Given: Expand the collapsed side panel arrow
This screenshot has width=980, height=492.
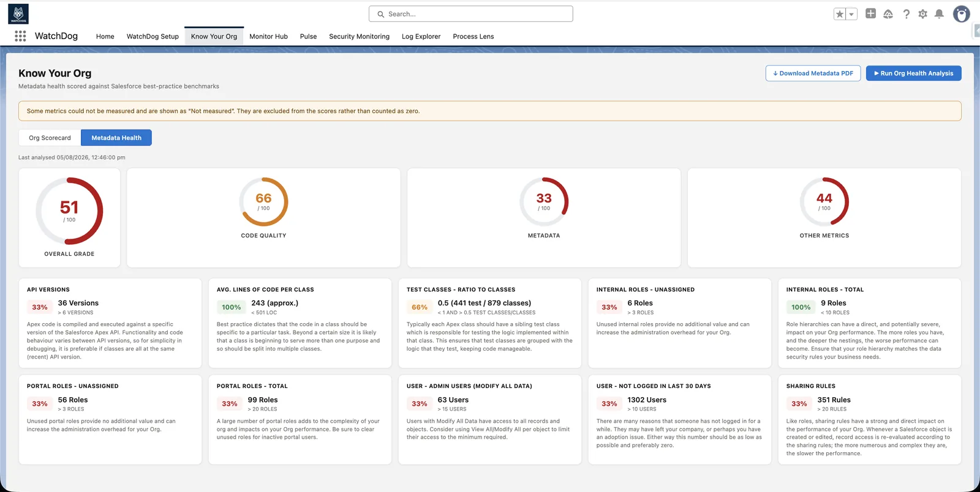Looking at the screenshot, I should tap(977, 31).
